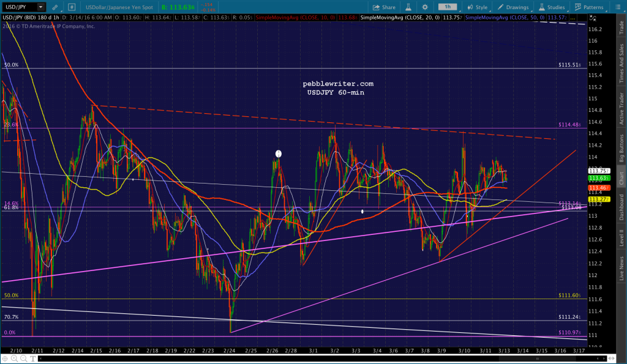Click the crosshair pan icon at bottom left
This screenshot has width=627, height=364.
click(x=5, y=359)
